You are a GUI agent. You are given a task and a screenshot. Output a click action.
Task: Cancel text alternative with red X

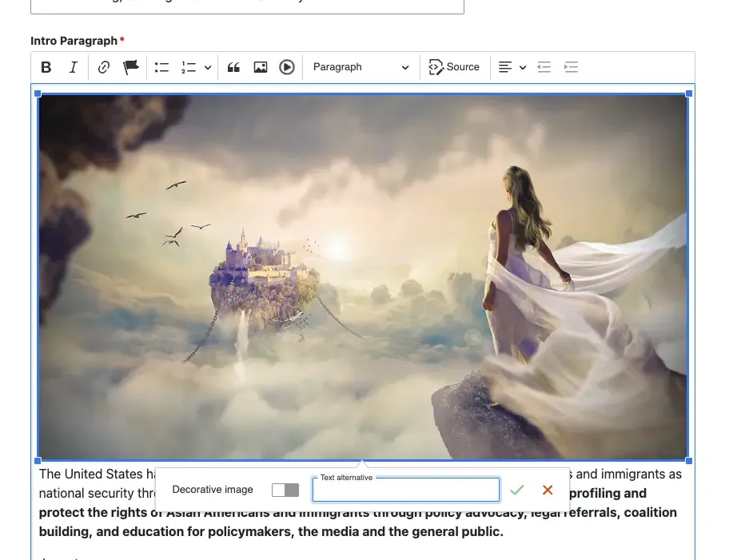pos(548,490)
